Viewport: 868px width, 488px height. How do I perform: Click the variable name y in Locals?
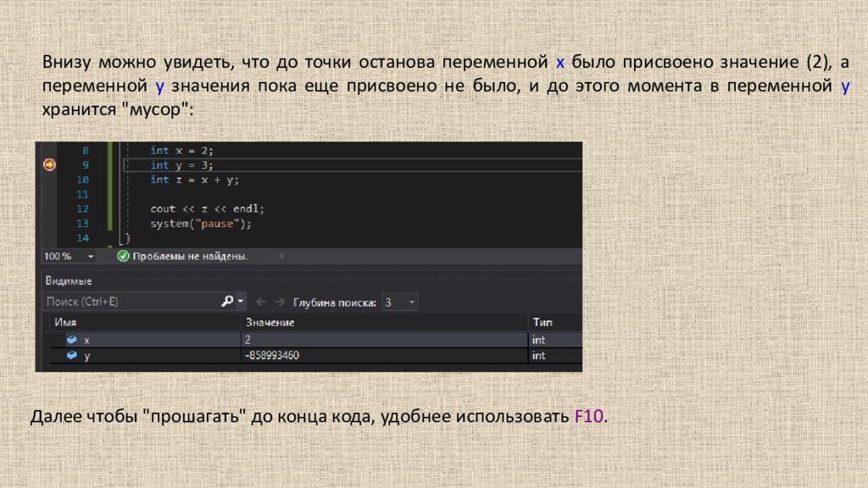[x=87, y=356]
